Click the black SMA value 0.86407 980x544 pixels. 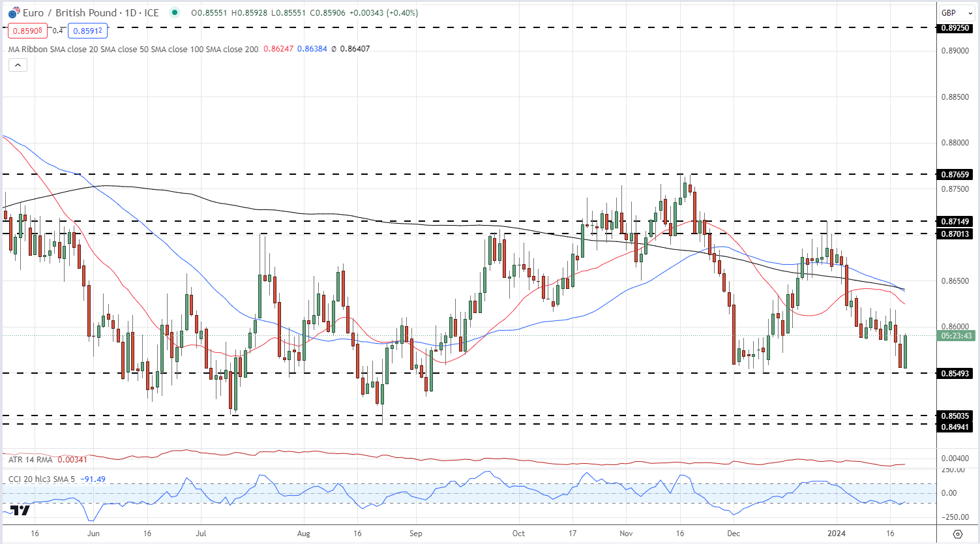[355, 49]
